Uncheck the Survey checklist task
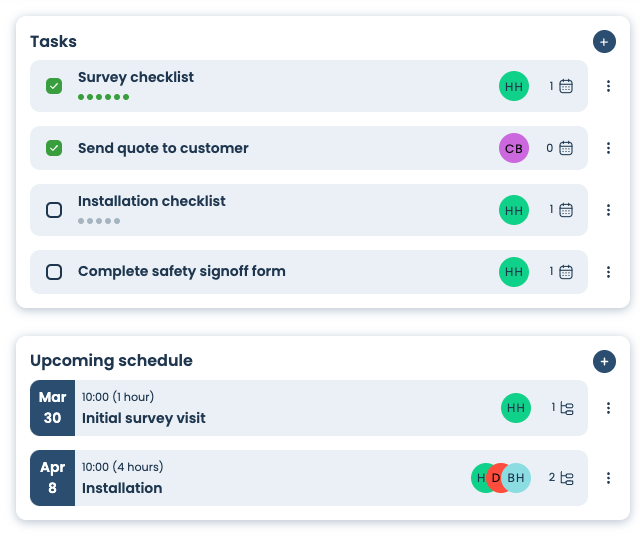 click(54, 86)
